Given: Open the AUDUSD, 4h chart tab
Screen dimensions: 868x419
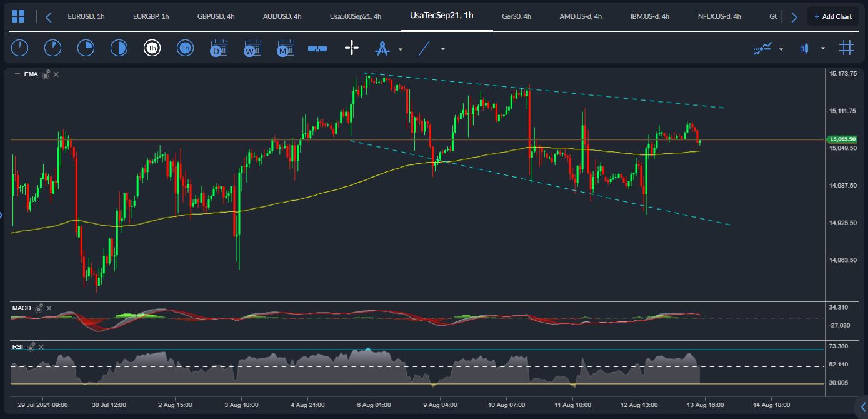Looking at the screenshot, I should coord(281,16).
